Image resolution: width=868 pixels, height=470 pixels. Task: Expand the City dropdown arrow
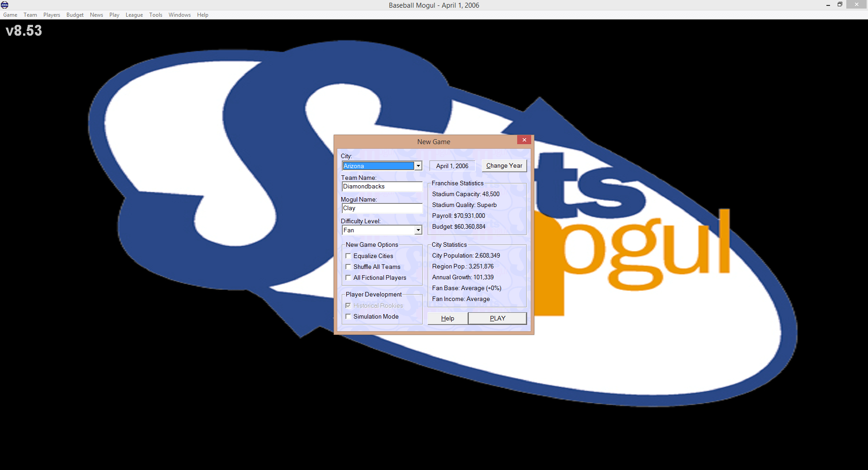pos(418,166)
